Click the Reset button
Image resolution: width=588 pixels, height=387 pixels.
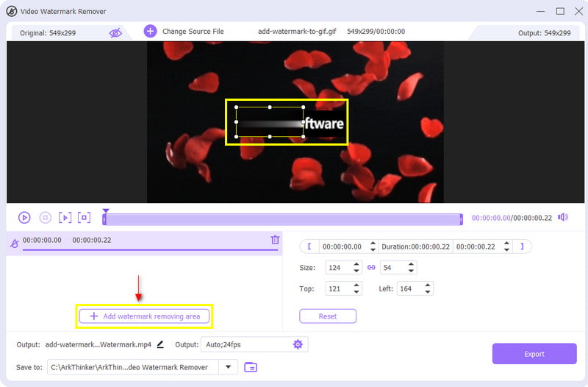tap(328, 316)
